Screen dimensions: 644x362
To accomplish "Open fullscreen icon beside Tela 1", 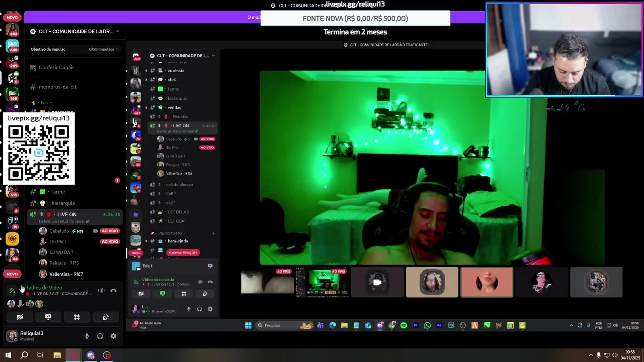I will (210, 266).
